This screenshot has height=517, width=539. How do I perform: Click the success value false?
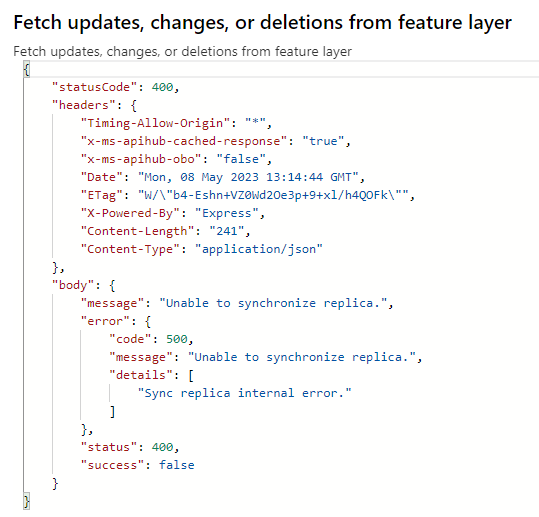177,465
